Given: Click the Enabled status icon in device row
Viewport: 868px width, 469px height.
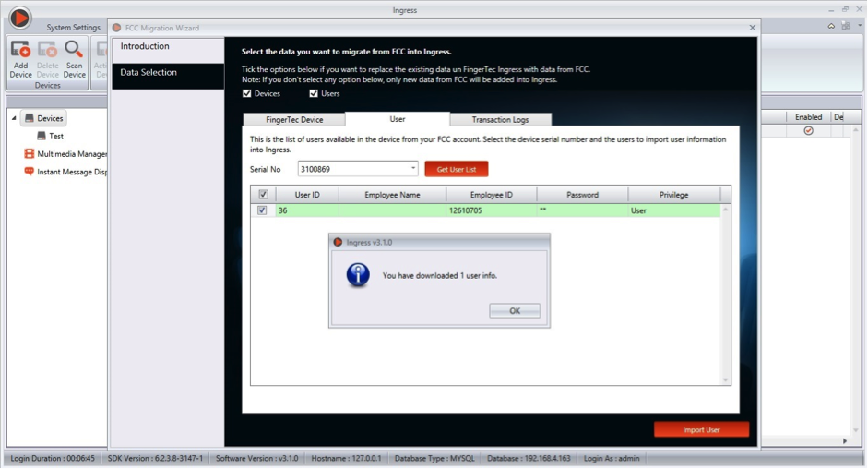Looking at the screenshot, I should click(808, 131).
